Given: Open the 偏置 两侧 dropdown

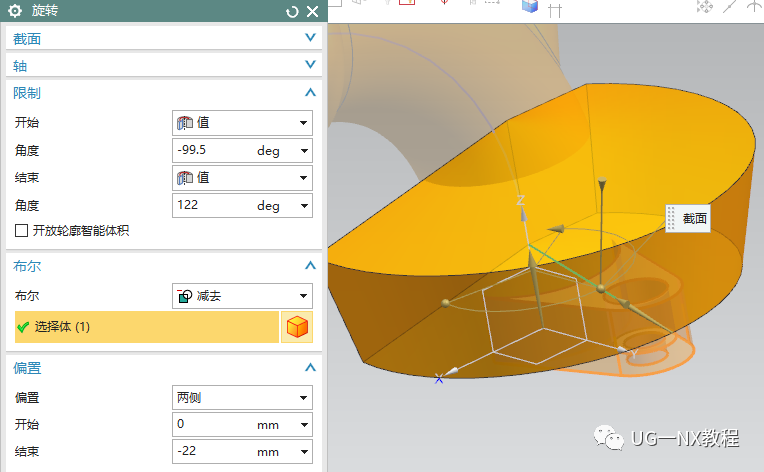Looking at the screenshot, I should click(242, 397).
